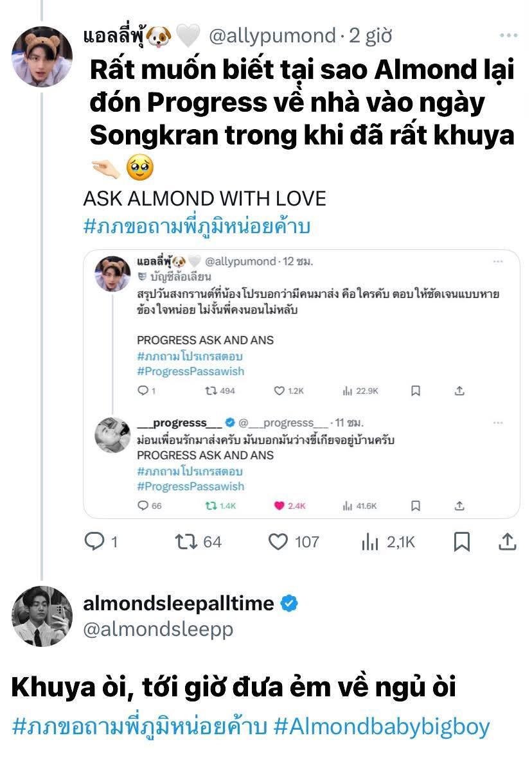Open the hashtag under ASK ALMOND WITH LOVE
The height and width of the screenshot is (758, 532).
click(197, 227)
